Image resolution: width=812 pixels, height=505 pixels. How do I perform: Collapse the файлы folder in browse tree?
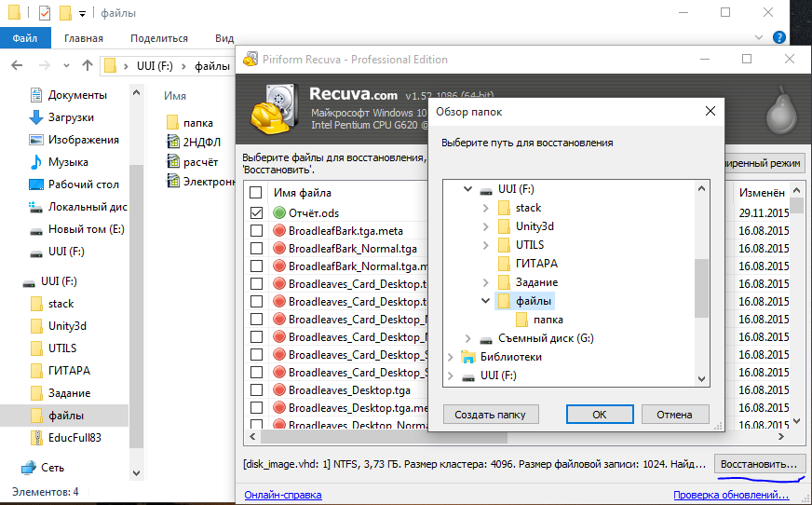485,301
